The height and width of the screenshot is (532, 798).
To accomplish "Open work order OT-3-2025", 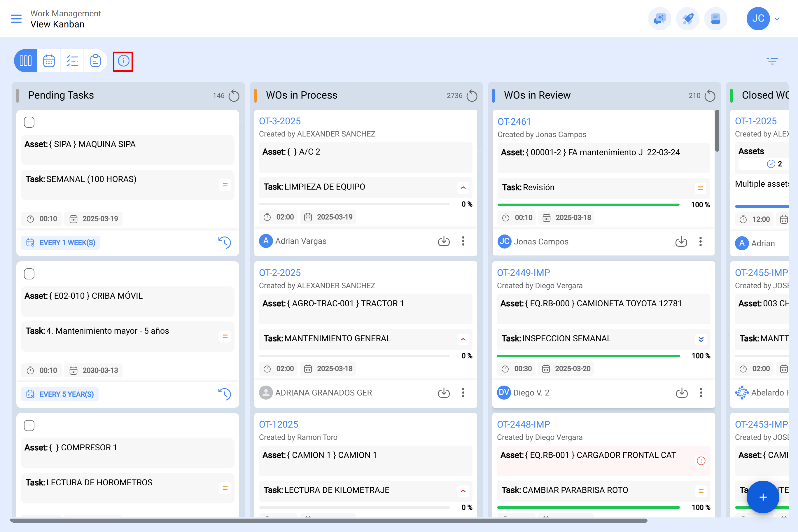I will tap(280, 121).
